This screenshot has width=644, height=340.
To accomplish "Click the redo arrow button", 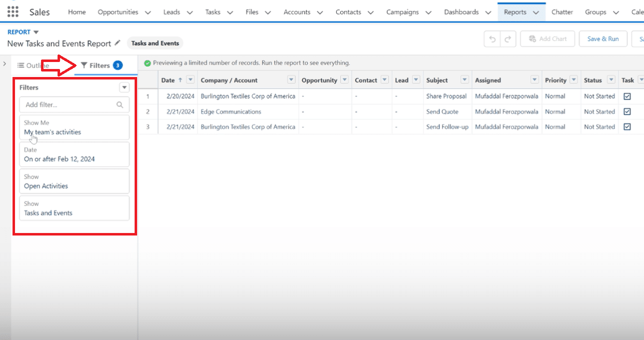I will click(x=507, y=39).
